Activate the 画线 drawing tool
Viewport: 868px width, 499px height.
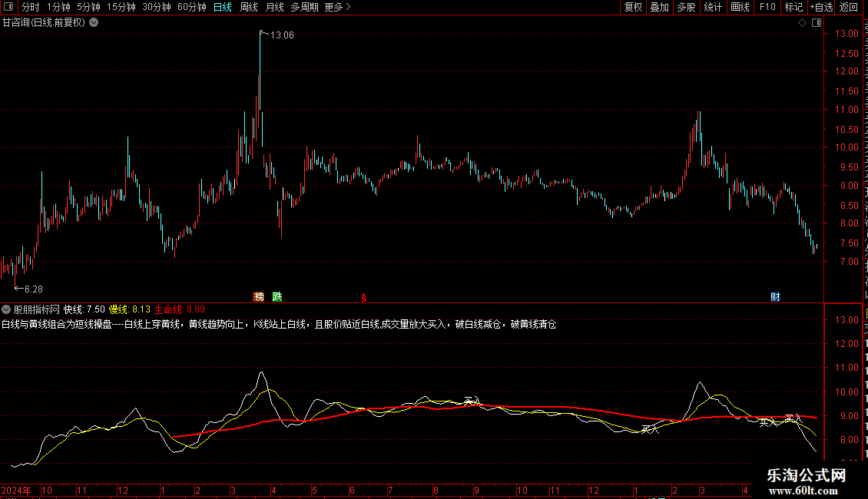[x=740, y=7]
